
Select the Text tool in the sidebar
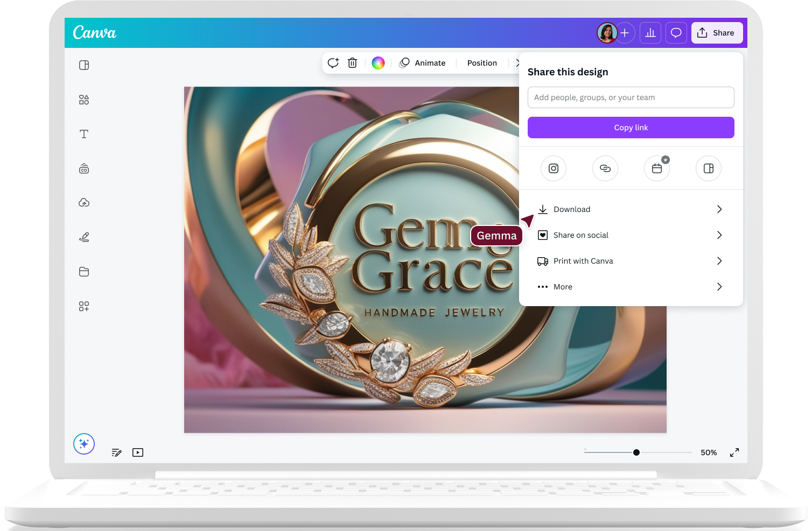[84, 134]
